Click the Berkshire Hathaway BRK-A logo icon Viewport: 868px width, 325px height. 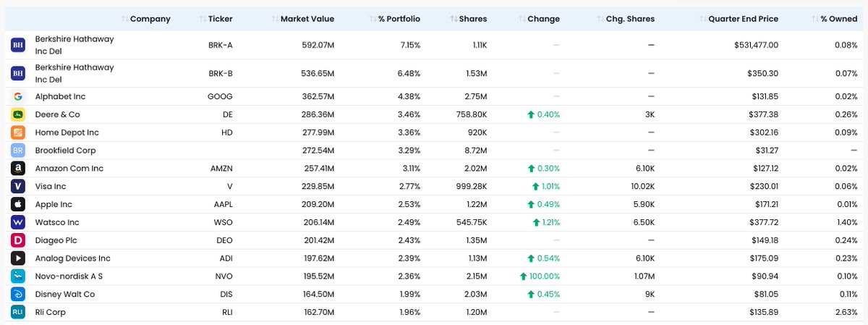tap(18, 45)
